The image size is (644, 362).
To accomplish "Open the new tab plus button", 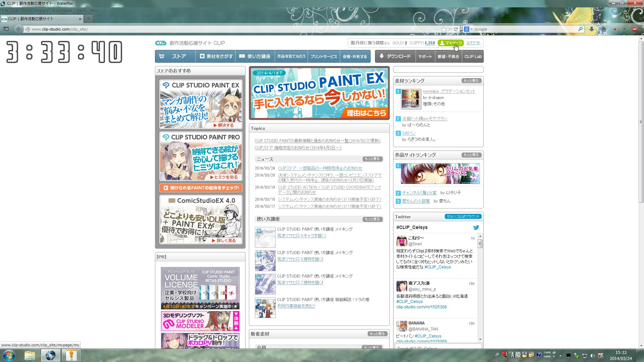I will pyautogui.click(x=88, y=19).
